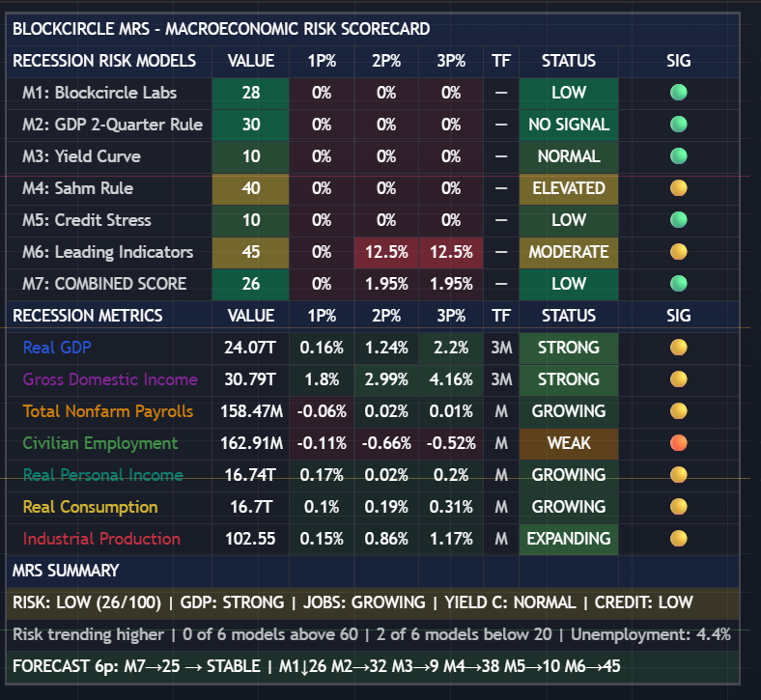Viewport: 761px width, 700px height.
Task: Click the ELEVATED status cell
Action: (x=569, y=187)
